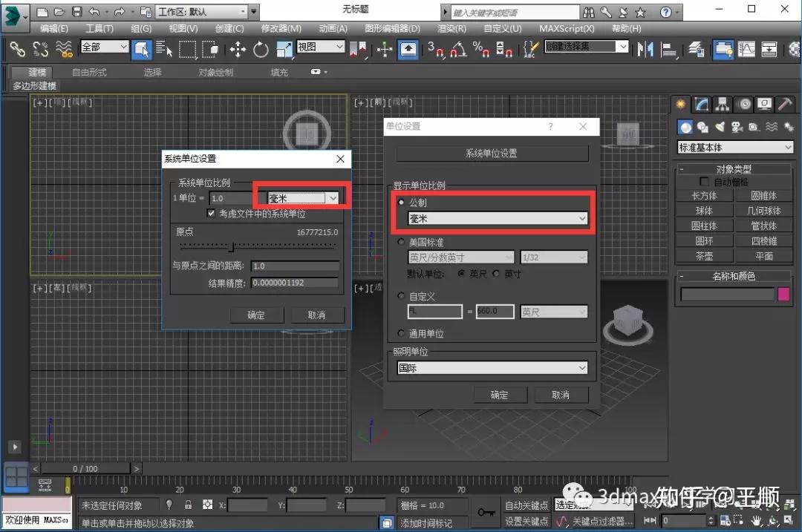This screenshot has height=532, width=802.
Task: Open the Motion panel tab
Action: (x=744, y=105)
